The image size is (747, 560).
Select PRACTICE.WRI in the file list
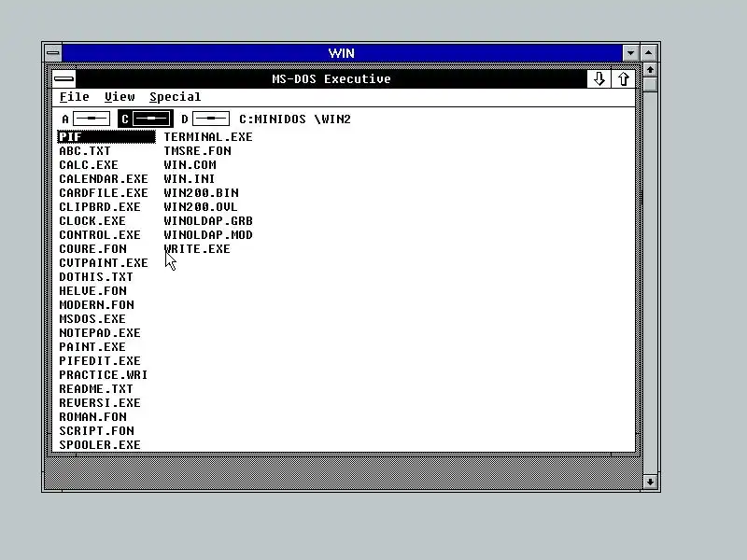tap(104, 375)
